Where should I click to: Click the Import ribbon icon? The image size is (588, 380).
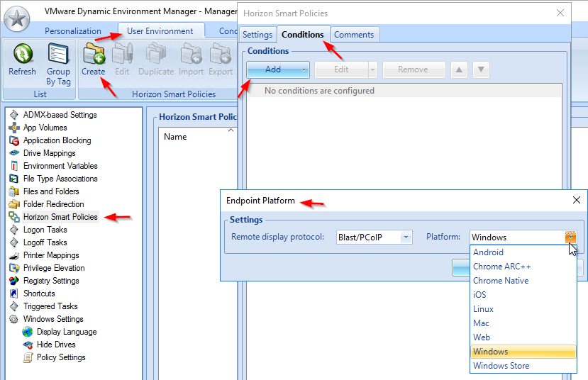[191, 53]
